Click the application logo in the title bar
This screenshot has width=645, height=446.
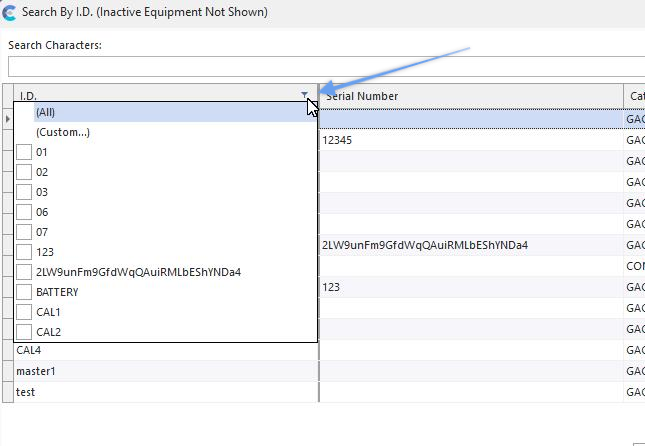[9, 12]
